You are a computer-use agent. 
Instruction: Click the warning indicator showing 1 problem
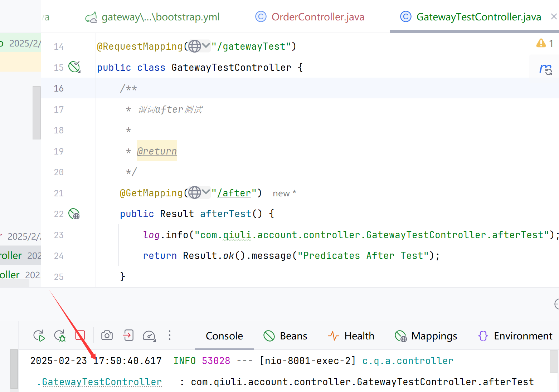[x=545, y=44]
